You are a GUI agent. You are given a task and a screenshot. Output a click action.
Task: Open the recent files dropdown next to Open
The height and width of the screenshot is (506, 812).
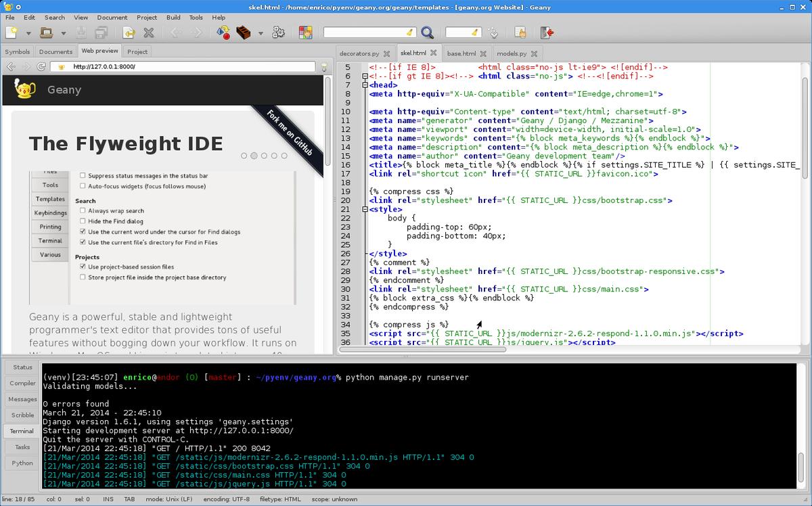(62, 32)
